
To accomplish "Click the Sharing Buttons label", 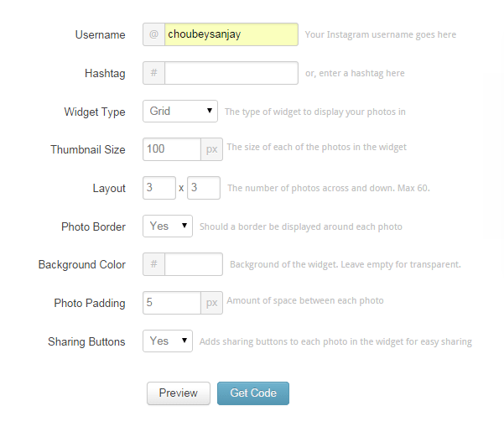I will [86, 341].
